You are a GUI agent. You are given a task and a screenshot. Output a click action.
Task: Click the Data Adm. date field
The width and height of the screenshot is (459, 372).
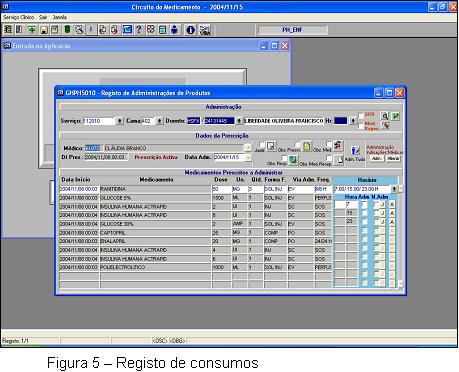pos(229,157)
